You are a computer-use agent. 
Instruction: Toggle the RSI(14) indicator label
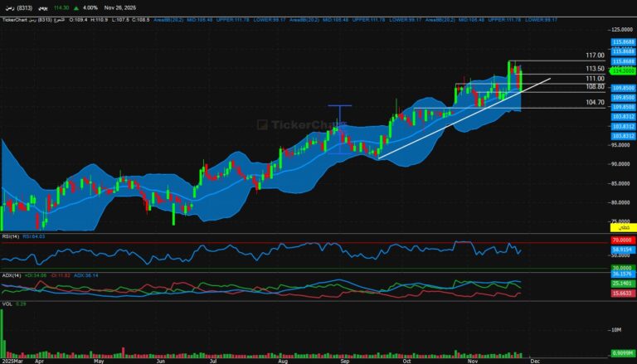click(11, 235)
